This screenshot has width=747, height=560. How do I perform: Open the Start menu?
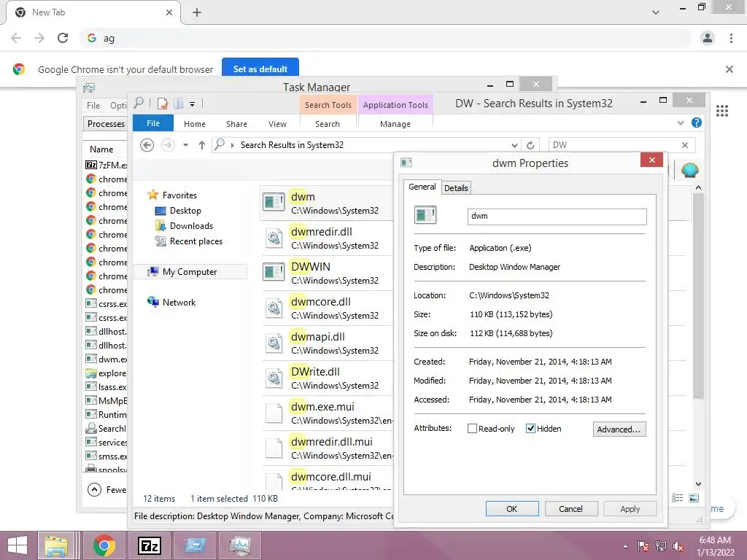tap(18, 545)
